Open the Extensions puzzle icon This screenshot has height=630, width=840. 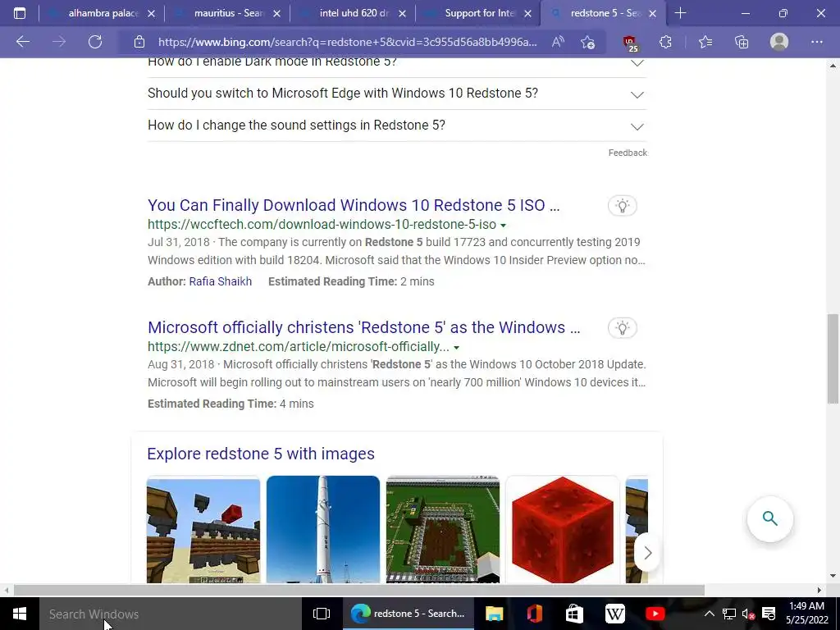coord(665,42)
